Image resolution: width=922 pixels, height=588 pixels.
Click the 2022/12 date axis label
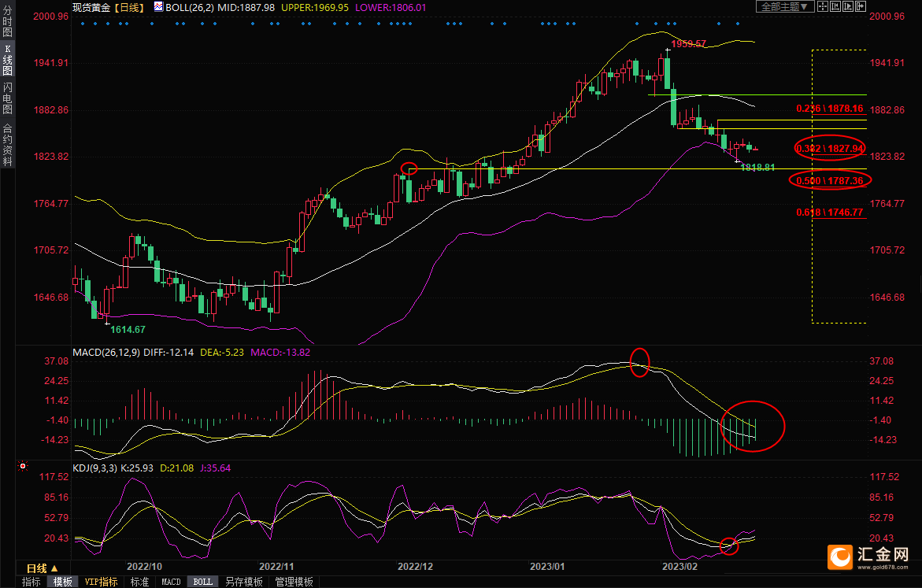(415, 566)
